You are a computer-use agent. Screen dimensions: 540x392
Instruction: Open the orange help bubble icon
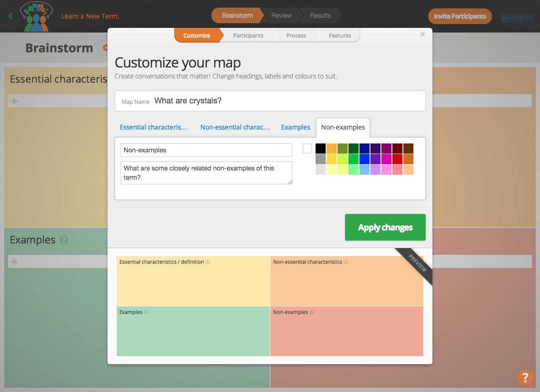tap(525, 378)
